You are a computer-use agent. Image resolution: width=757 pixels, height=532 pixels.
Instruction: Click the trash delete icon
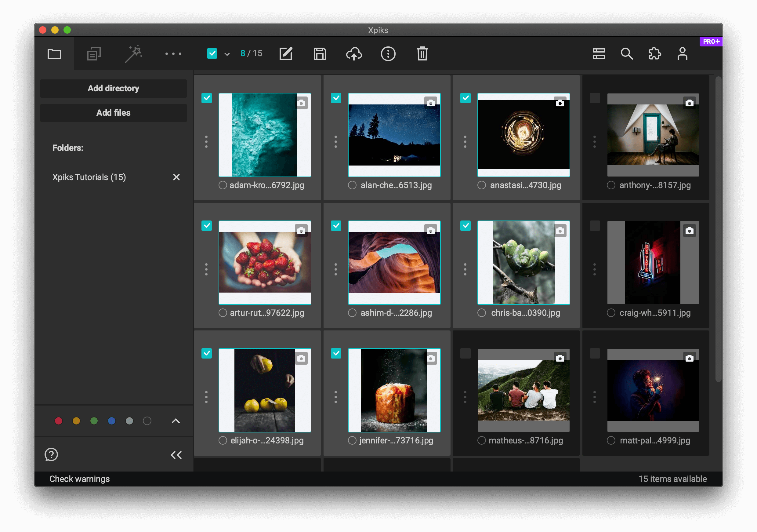[422, 54]
